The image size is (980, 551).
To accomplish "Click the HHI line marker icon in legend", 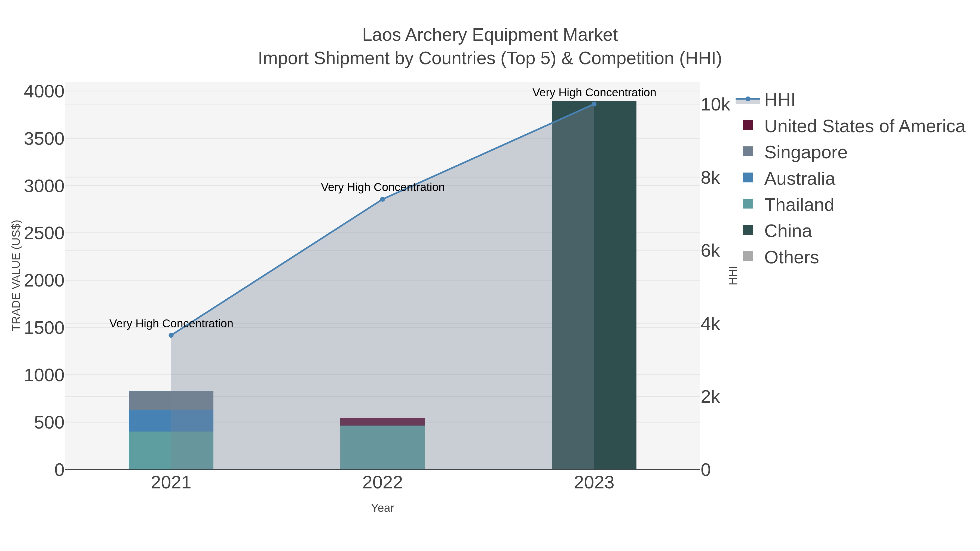I will (x=748, y=99).
